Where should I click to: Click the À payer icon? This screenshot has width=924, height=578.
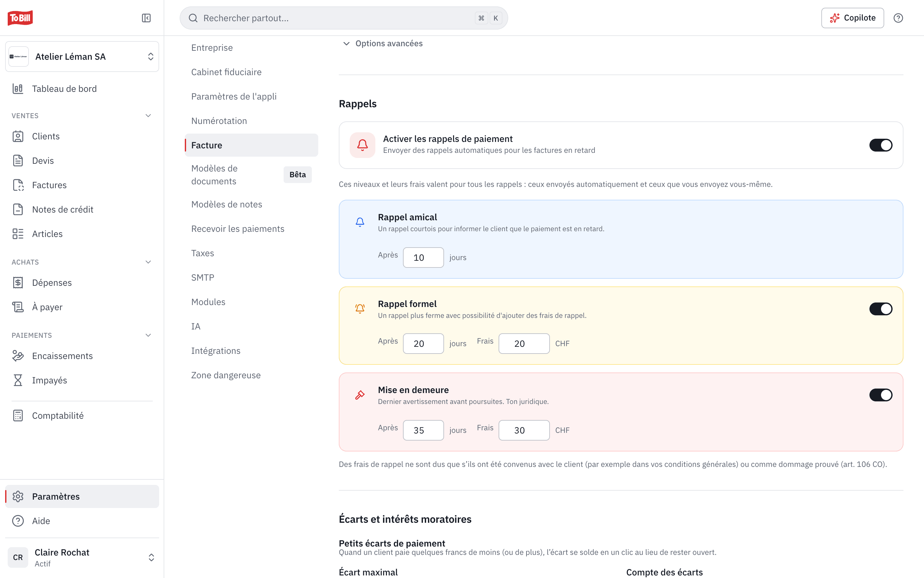(18, 307)
